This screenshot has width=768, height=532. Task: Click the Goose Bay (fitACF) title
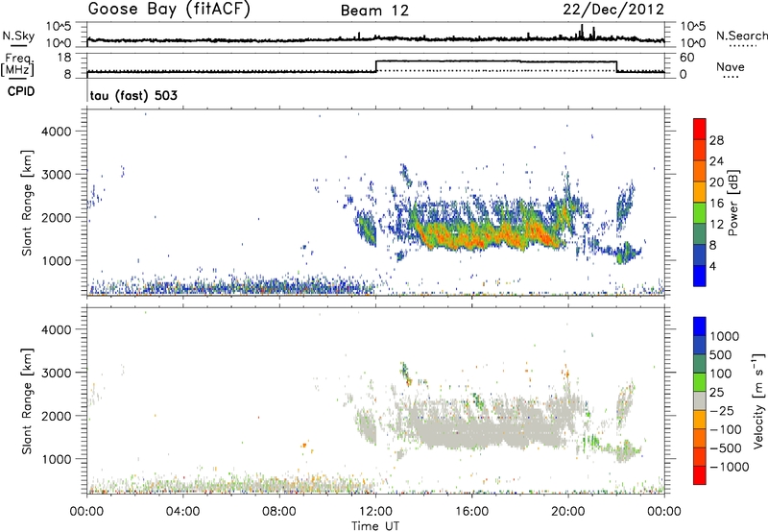tap(169, 10)
